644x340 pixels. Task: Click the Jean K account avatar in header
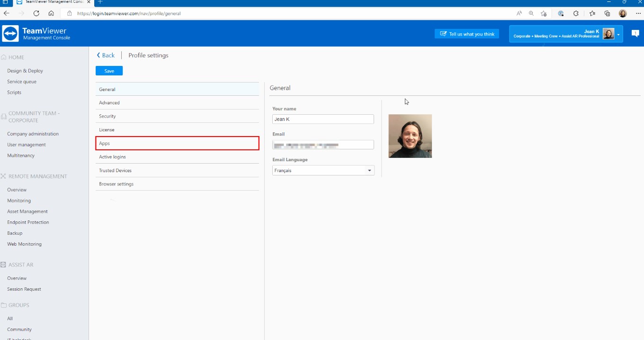[x=608, y=34]
